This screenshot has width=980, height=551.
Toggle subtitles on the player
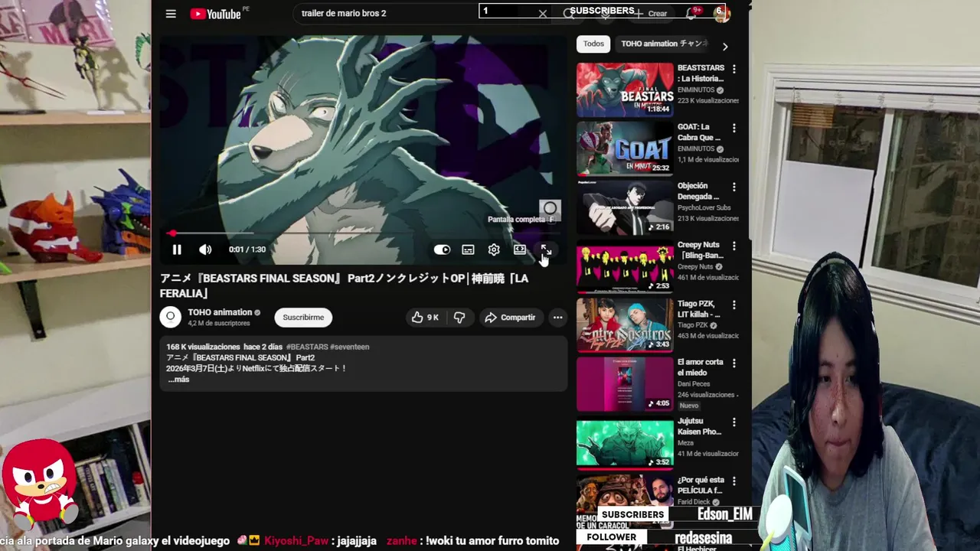point(468,249)
